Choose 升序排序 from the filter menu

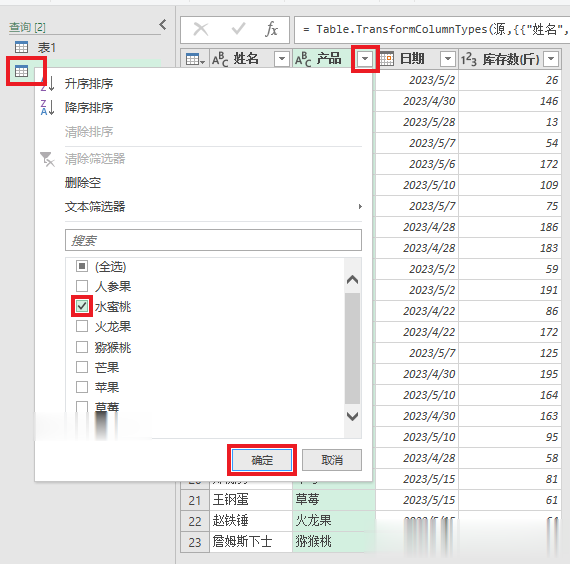click(89, 84)
